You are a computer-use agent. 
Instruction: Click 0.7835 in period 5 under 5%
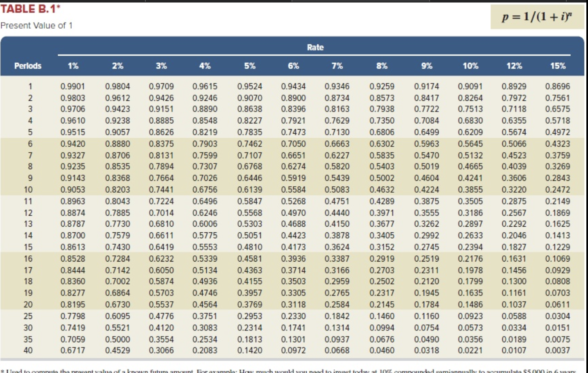tap(250, 132)
